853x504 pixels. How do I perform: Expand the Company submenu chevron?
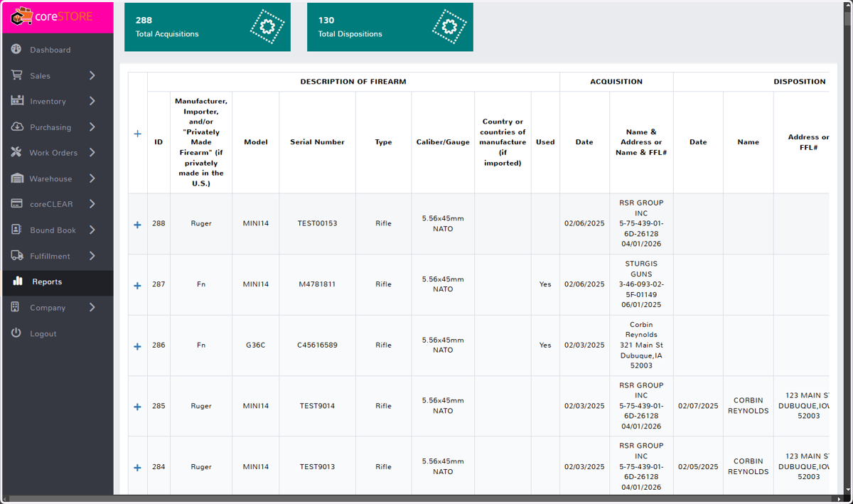point(92,307)
